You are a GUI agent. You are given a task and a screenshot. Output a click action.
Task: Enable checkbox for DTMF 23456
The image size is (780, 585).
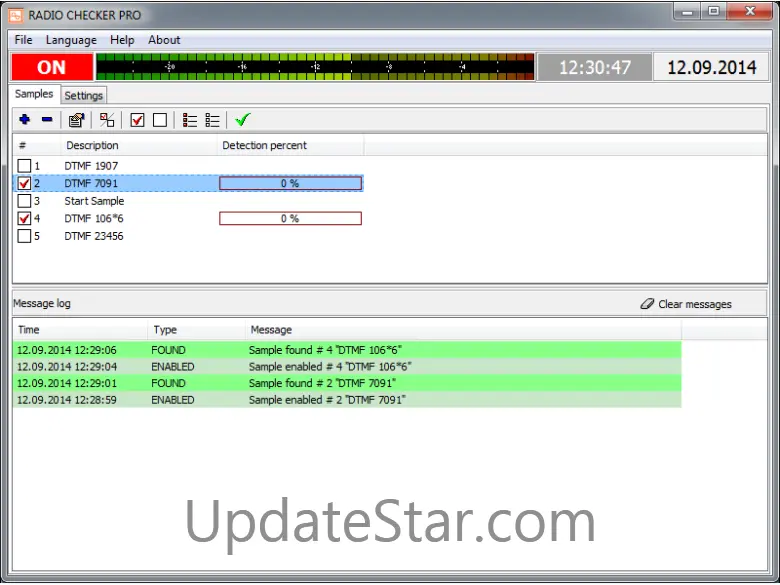point(24,236)
